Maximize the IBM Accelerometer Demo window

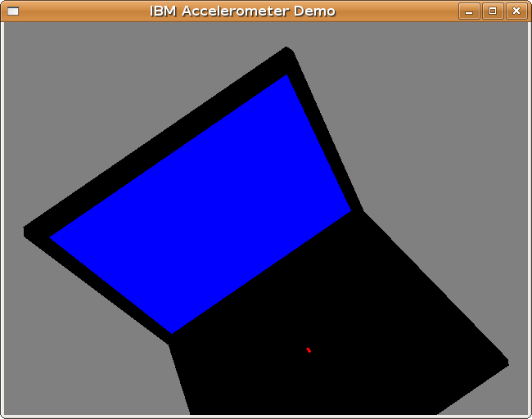[x=493, y=11]
